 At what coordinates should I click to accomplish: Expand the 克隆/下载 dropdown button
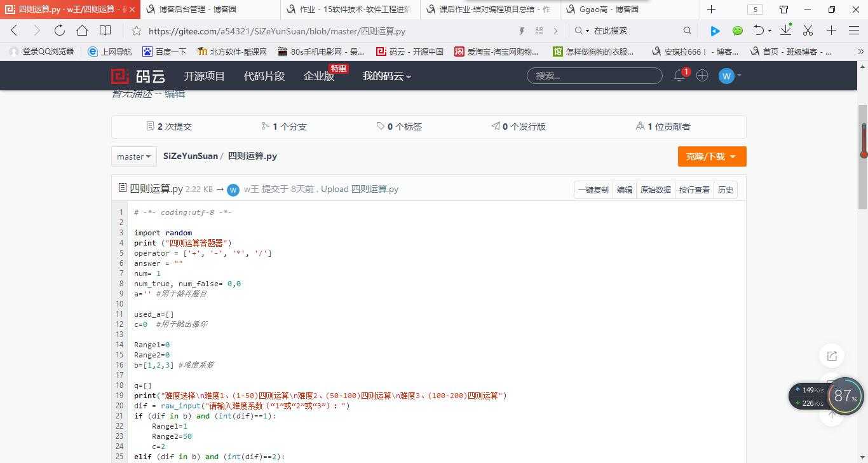712,156
